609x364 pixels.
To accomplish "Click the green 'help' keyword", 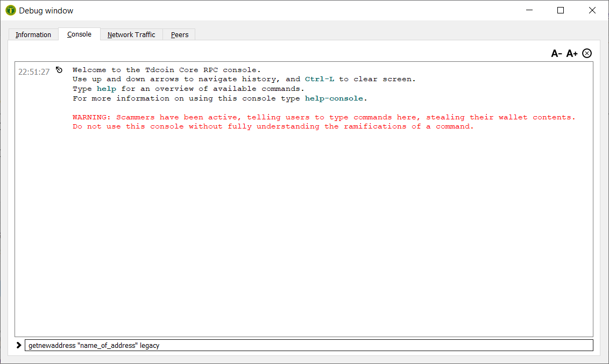I will click(106, 89).
